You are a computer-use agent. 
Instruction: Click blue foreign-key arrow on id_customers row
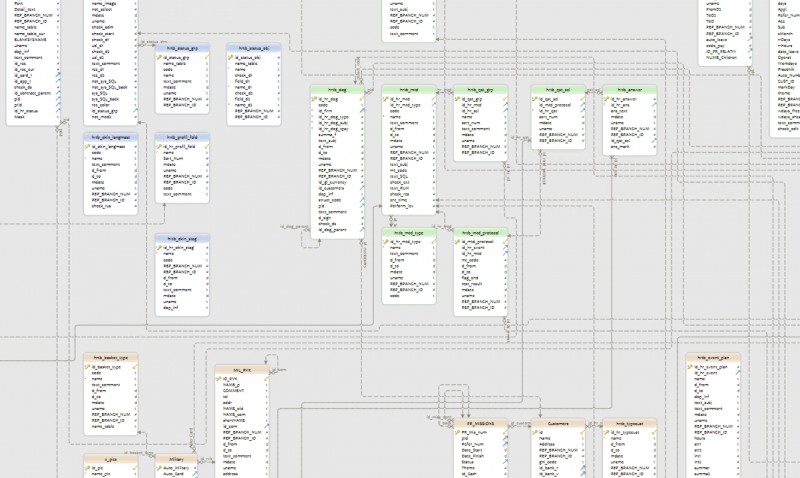pos(362,188)
